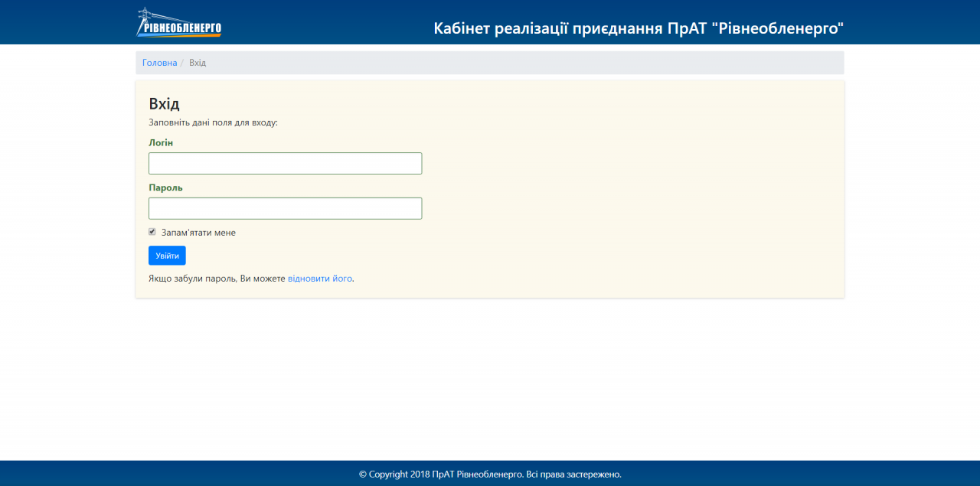Click the Логін field label
Screen dimensions: 980x486
161,142
